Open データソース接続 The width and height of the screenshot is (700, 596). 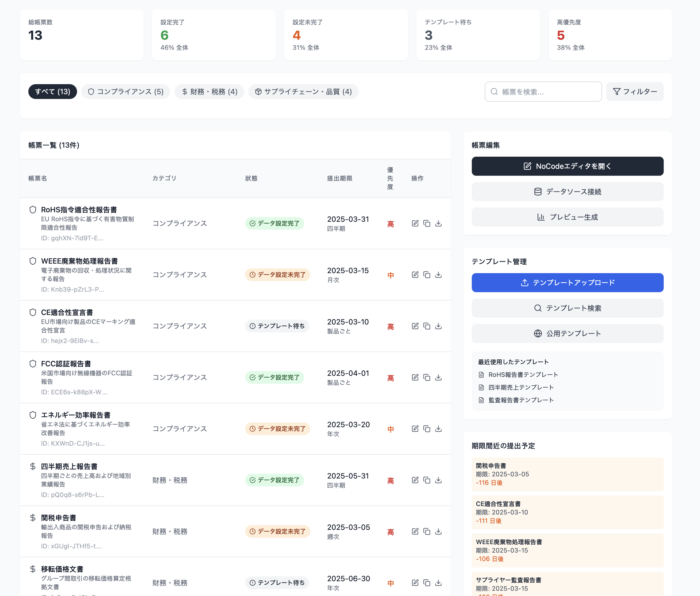pos(567,191)
